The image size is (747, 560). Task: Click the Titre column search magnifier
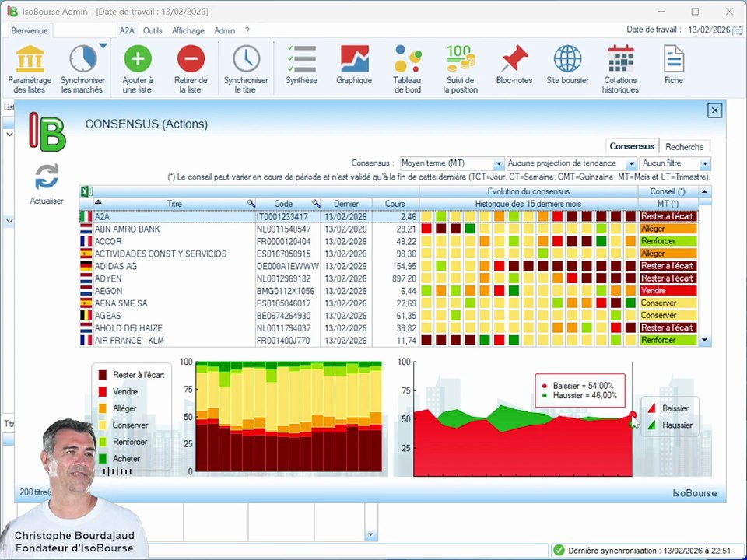click(251, 204)
